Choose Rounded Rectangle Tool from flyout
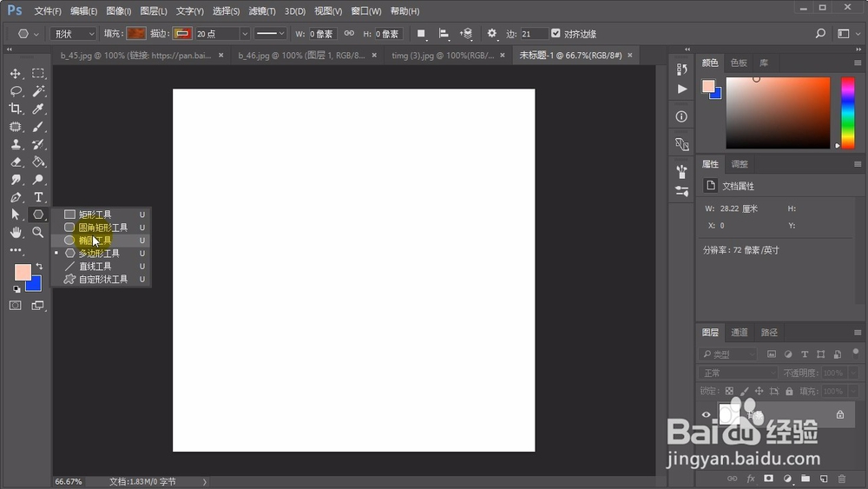 101,228
